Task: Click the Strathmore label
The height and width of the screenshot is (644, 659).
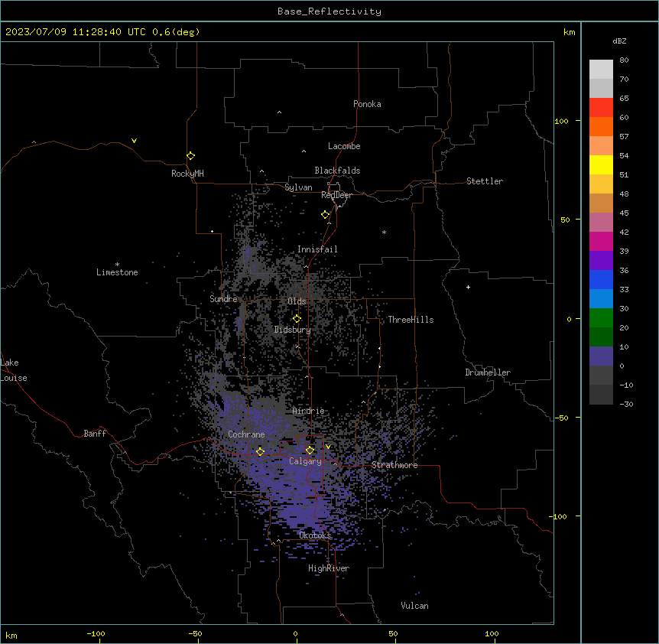Action: (394, 465)
